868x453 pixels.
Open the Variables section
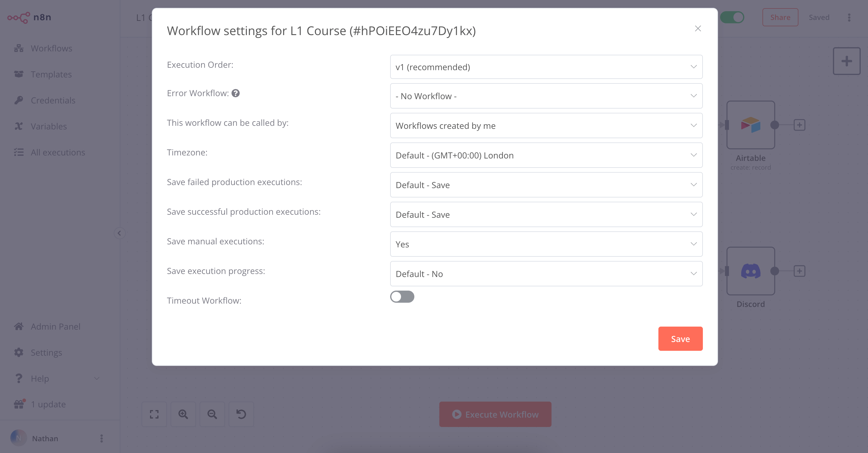[49, 126]
